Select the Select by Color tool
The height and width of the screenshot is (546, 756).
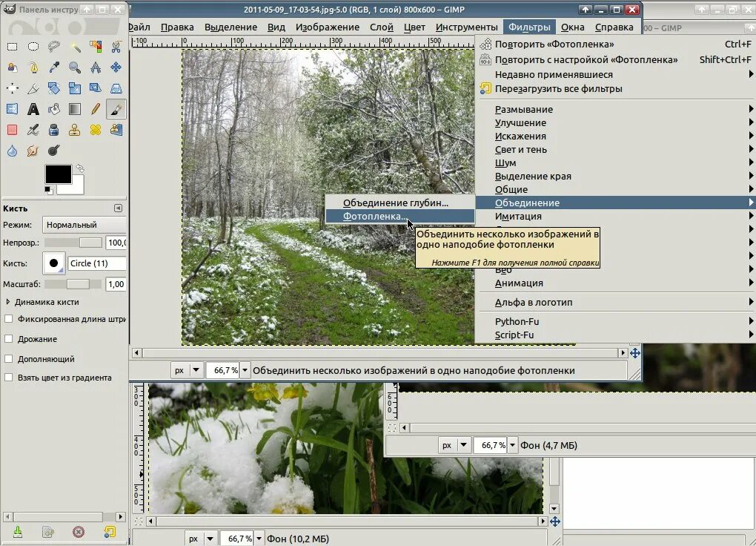[x=96, y=47]
